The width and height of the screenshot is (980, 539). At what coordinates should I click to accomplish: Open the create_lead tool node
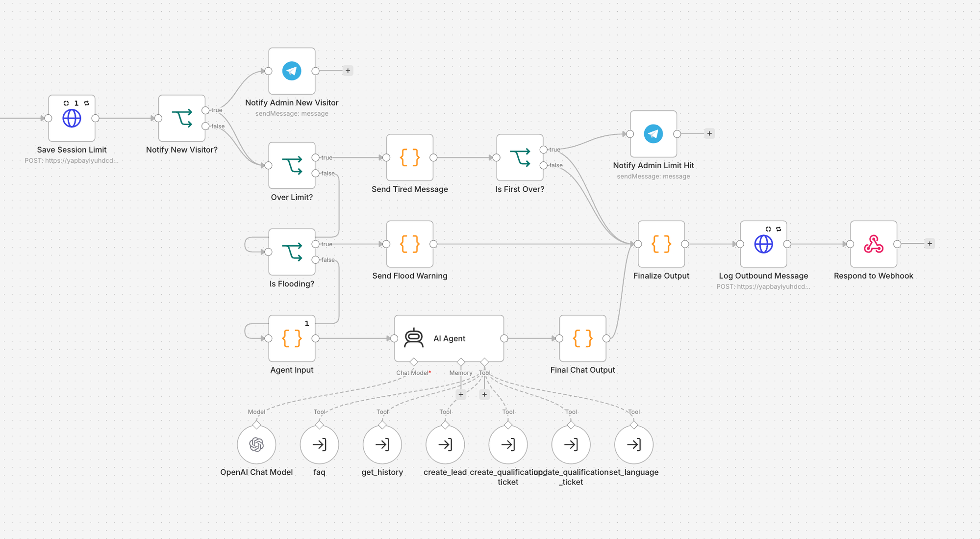(x=445, y=444)
